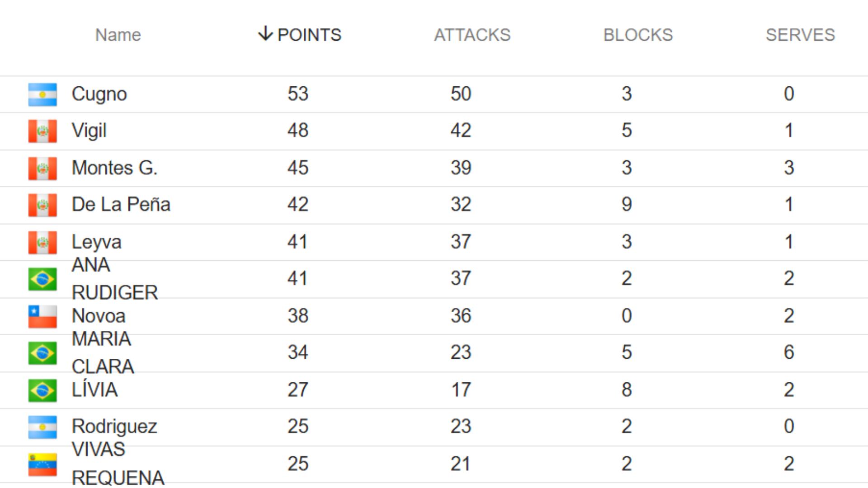The width and height of the screenshot is (868, 488).
Task: Click the Peru flag next to Leyva
Action: pos(42,243)
